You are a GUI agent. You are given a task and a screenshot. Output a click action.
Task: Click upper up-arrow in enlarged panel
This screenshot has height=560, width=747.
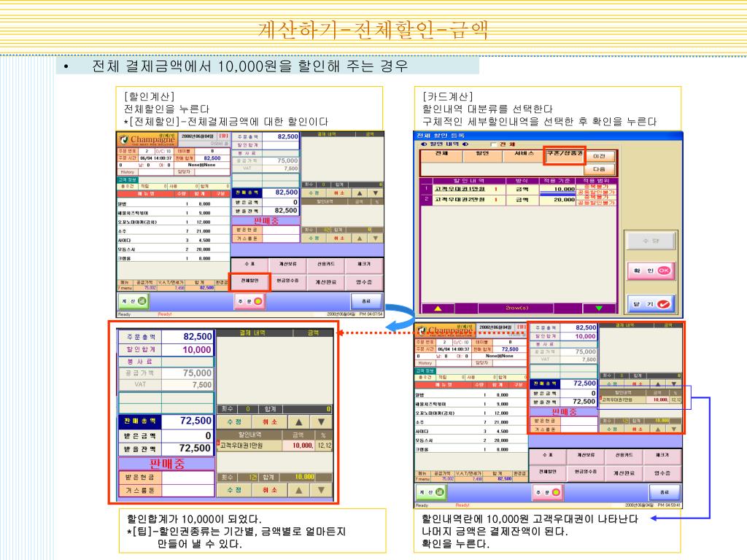[x=298, y=422]
